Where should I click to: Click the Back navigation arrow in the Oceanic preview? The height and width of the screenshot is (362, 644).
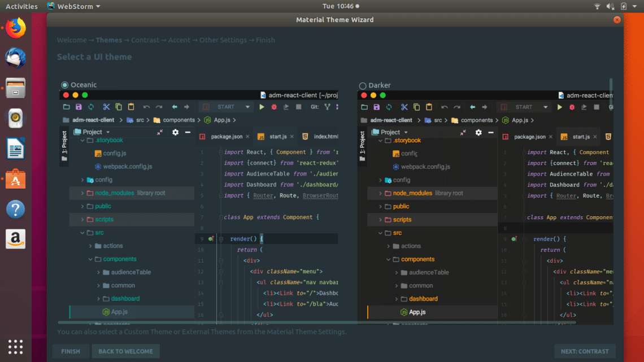(175, 107)
